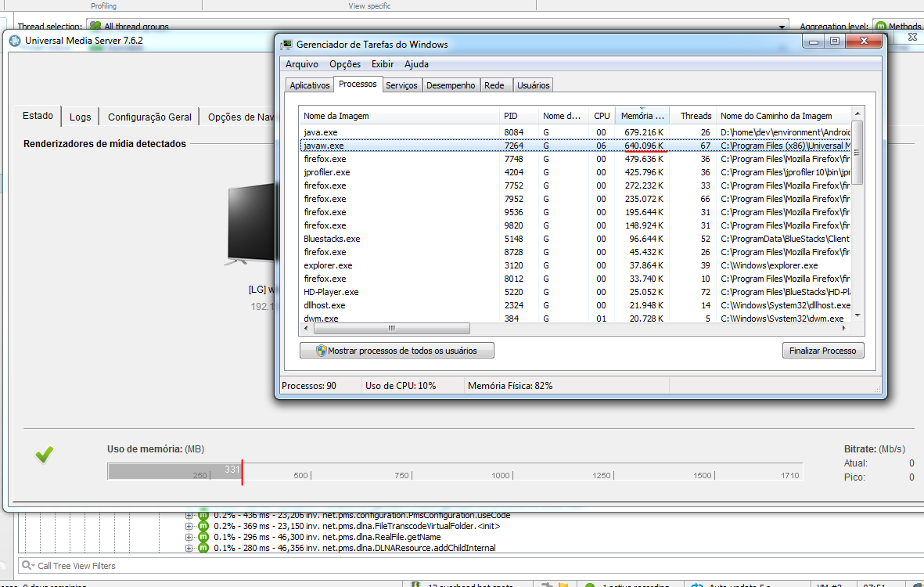Click the Finalizar Processo button
924x587 pixels.
tap(822, 350)
